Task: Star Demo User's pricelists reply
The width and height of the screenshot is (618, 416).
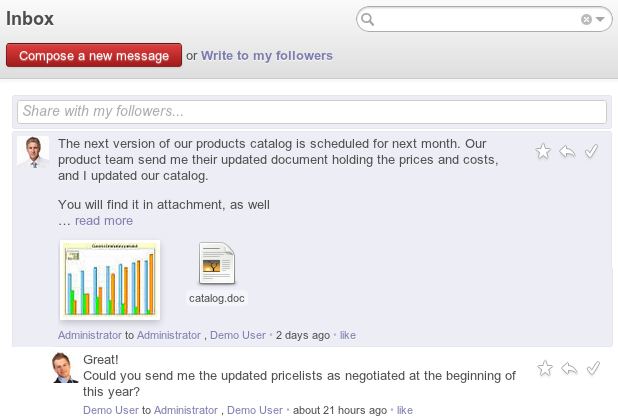Action: (x=545, y=368)
